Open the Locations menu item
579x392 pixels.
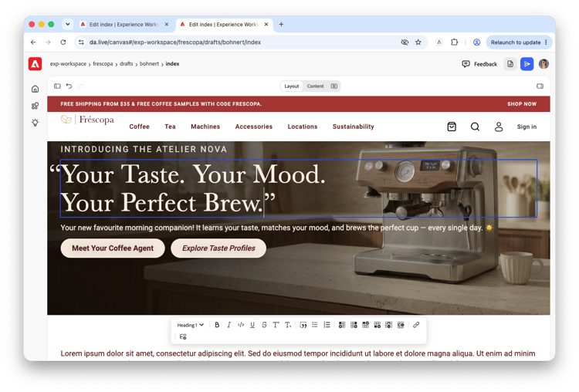pyautogui.click(x=303, y=127)
